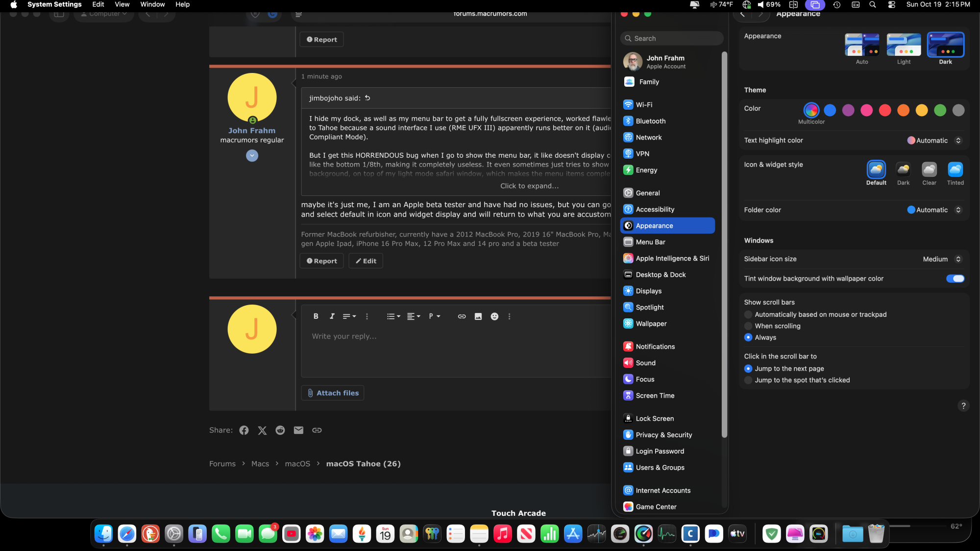Screen dimensions: 980x551
Task: Share the thread via Reddit icon
Action: coord(280,430)
